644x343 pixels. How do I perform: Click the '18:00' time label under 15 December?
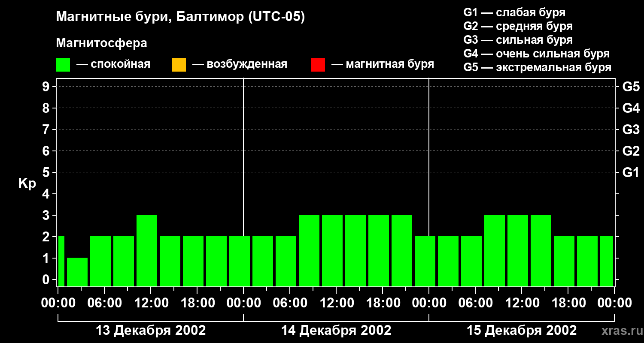pyautogui.click(x=568, y=303)
